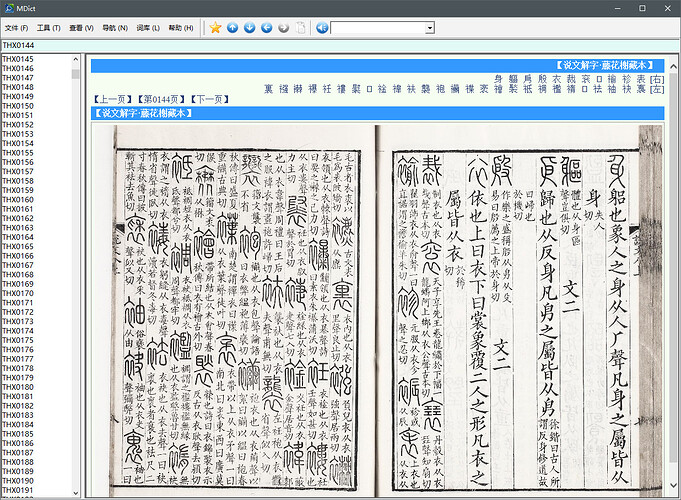This screenshot has width=681, height=500.
Task: Click the 袍 character link
Action: pos(440,89)
